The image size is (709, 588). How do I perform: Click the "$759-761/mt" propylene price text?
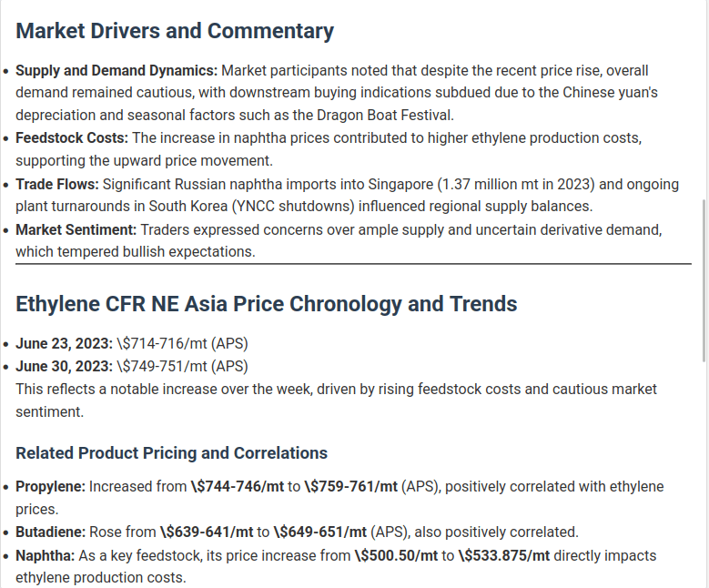pyautogui.click(x=350, y=487)
